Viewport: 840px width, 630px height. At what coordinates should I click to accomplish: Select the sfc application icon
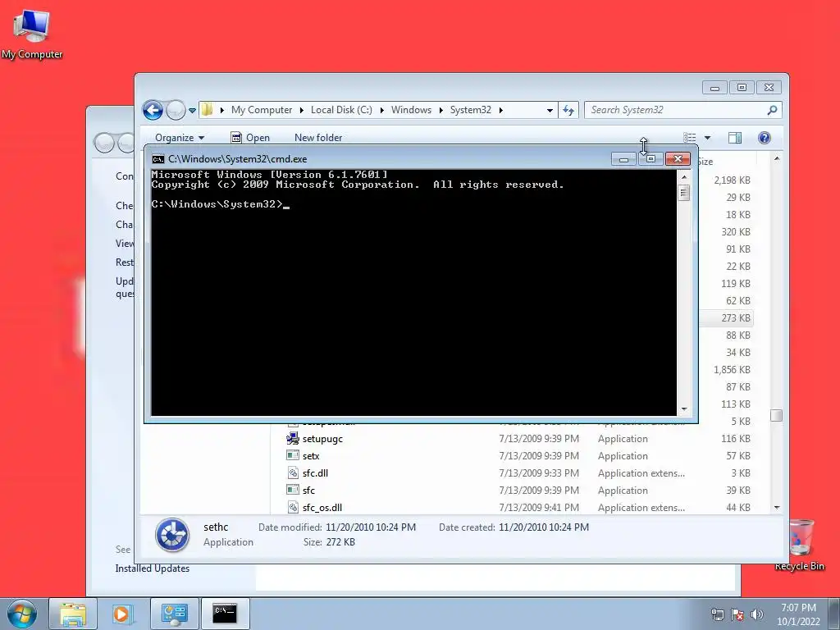pyautogui.click(x=293, y=490)
